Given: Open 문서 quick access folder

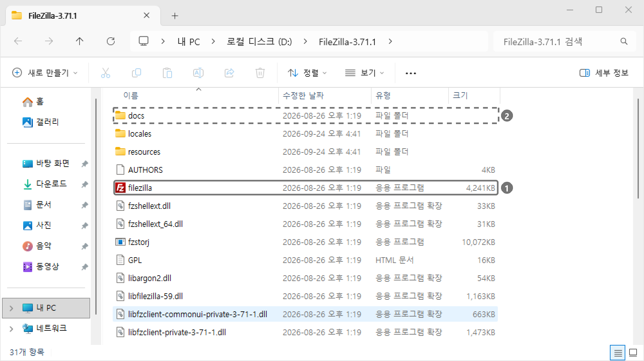Looking at the screenshot, I should click(37, 205).
